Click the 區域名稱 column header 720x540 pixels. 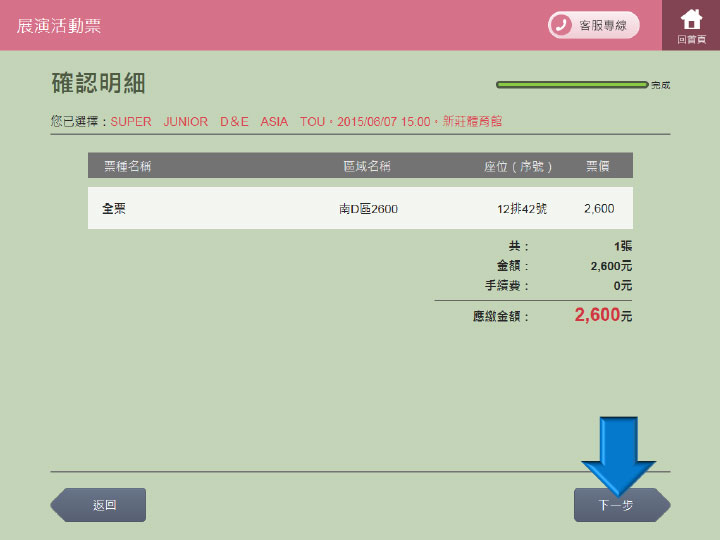coord(366,166)
